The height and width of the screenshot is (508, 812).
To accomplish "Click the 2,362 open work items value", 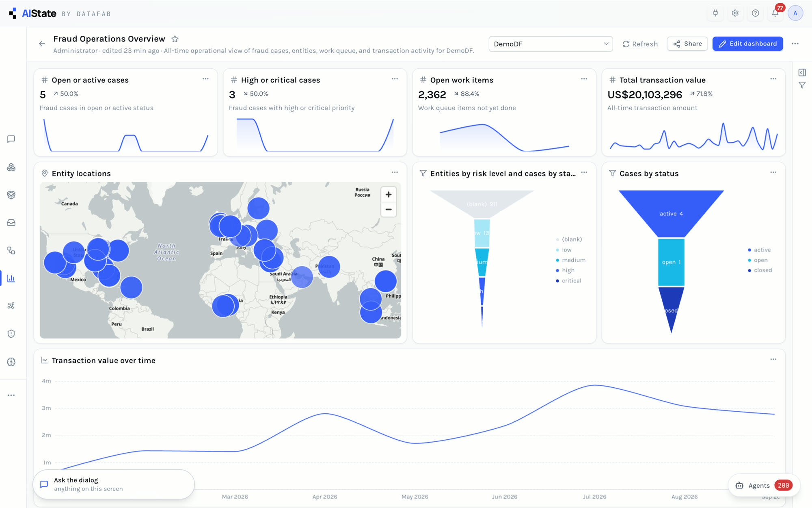I will coord(432,95).
